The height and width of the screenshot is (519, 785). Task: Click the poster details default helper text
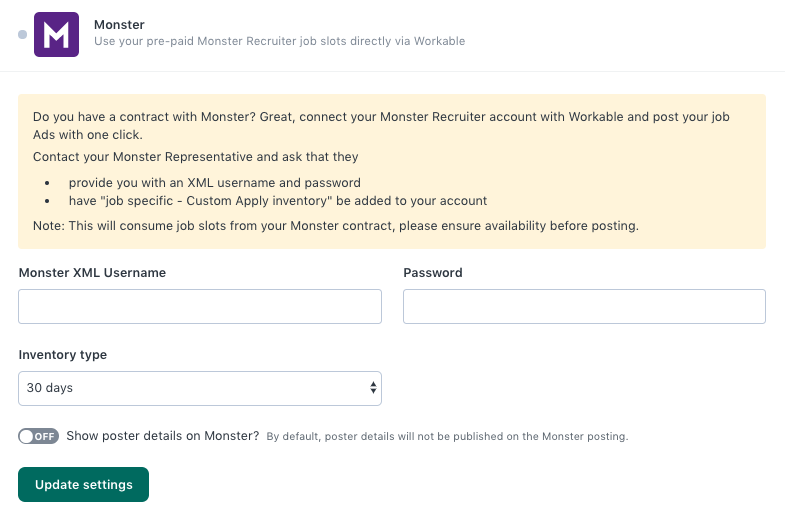447,436
